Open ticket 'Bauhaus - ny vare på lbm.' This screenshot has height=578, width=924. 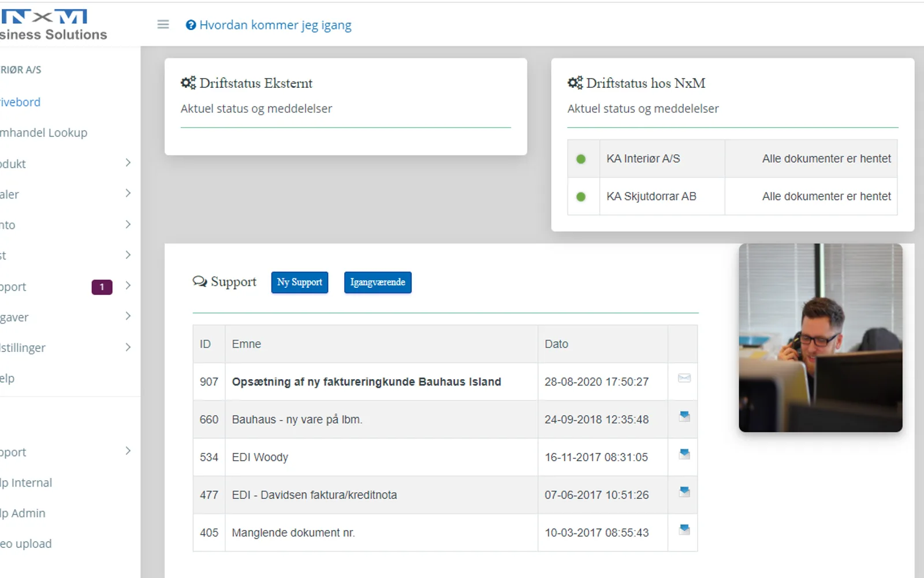(297, 419)
